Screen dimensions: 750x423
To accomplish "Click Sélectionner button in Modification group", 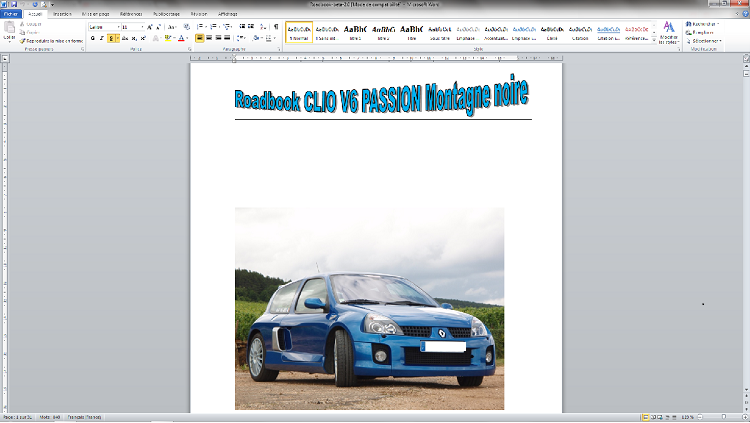I will (x=704, y=41).
